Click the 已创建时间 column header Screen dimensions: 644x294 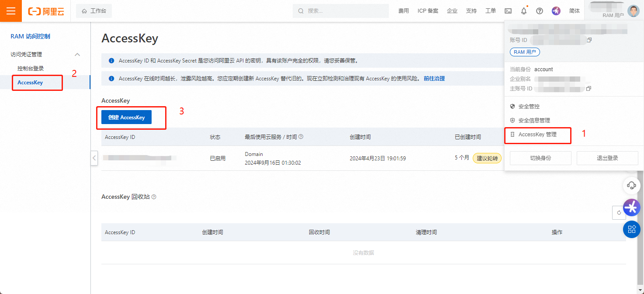point(467,137)
